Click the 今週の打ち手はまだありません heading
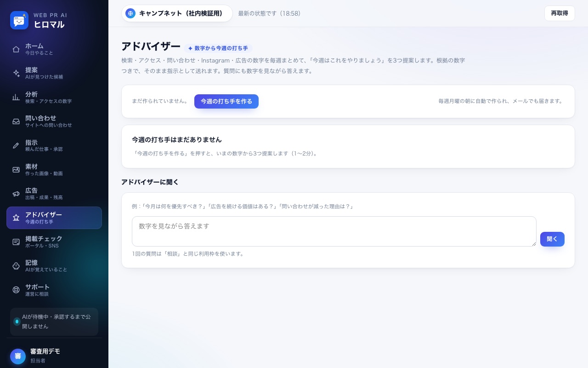Image resolution: width=588 pixels, height=368 pixels. pos(177,139)
